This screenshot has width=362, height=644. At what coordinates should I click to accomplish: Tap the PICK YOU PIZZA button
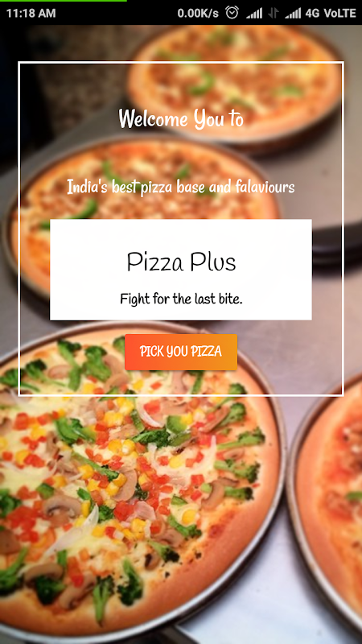coord(181,352)
